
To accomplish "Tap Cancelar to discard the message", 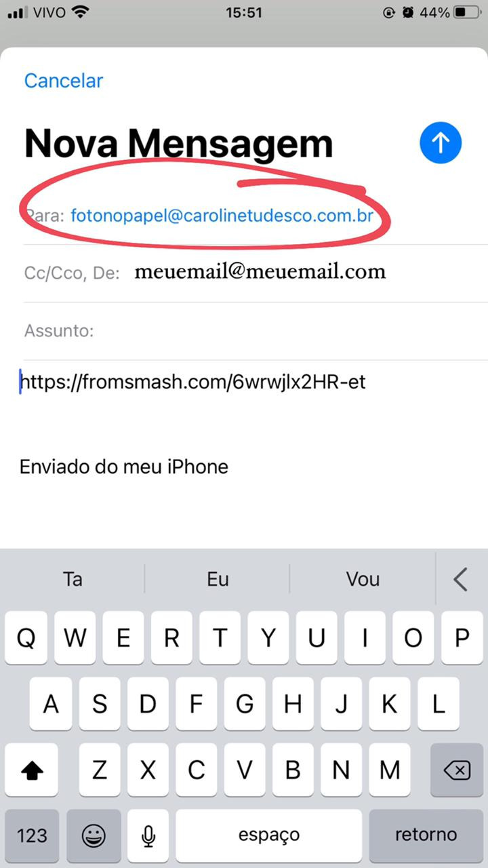I will click(x=64, y=81).
